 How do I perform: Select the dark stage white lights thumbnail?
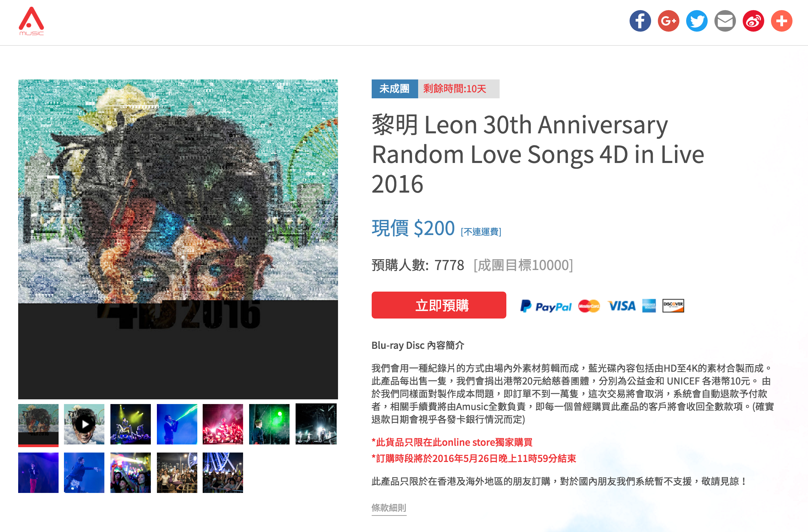tap(316, 424)
